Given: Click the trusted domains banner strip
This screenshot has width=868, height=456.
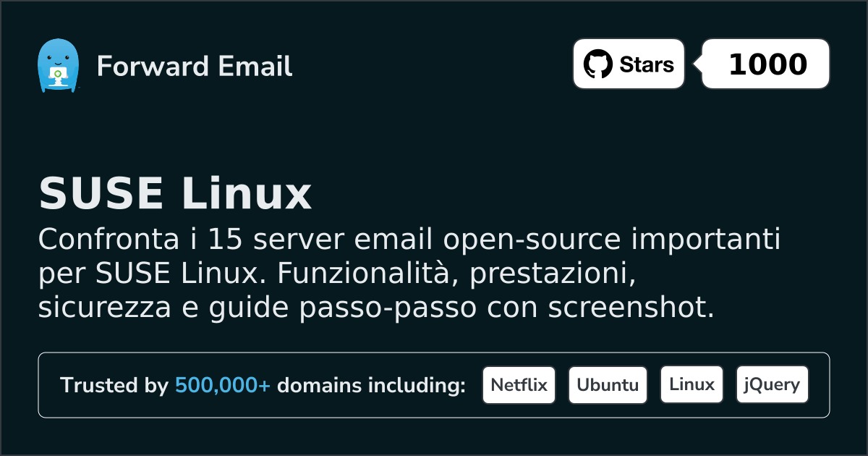Looking at the screenshot, I should tap(434, 384).
